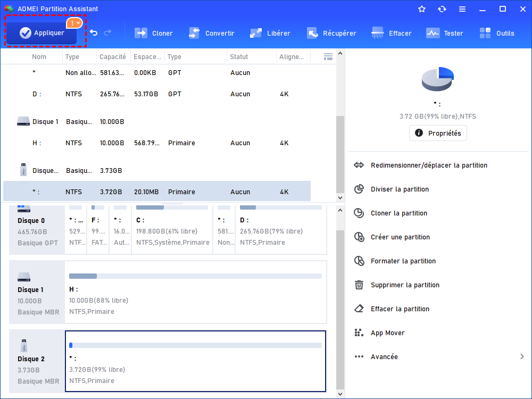Open App Mover
532x399 pixels.
tap(379, 333)
